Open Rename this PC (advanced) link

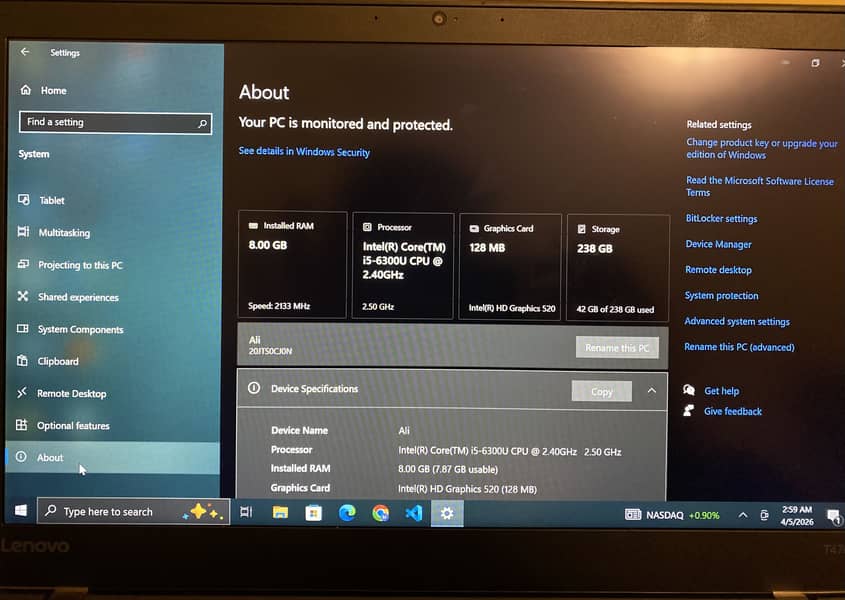point(739,347)
